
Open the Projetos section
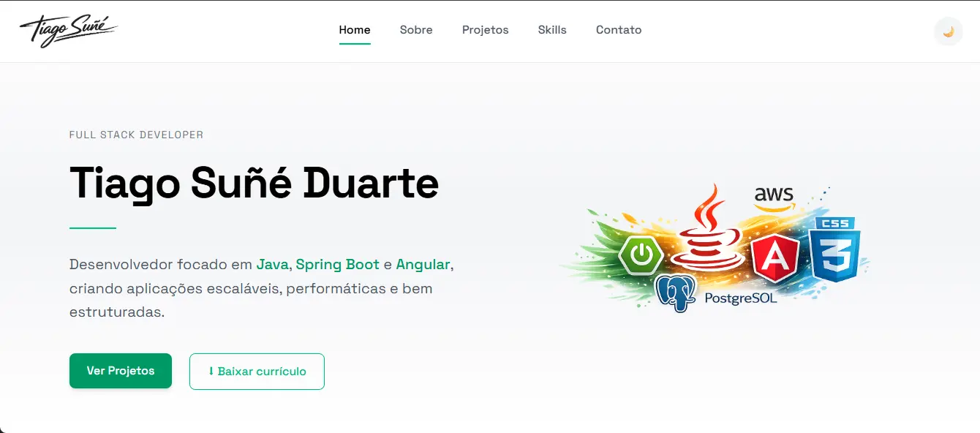coord(486,30)
